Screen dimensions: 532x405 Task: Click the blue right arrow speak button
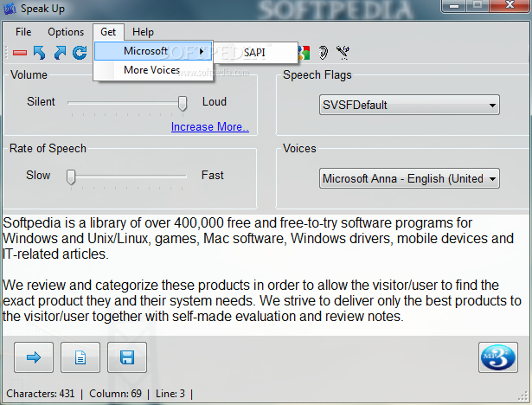click(x=34, y=357)
